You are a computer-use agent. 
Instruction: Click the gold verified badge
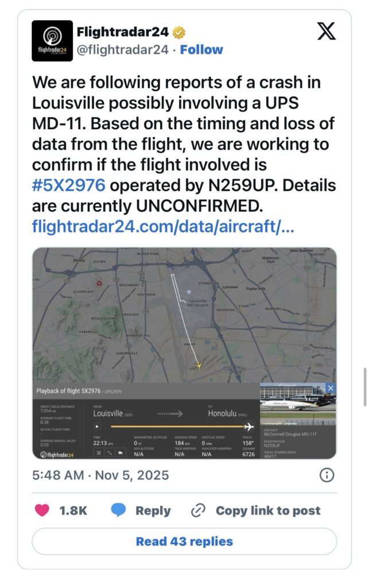pos(178,32)
